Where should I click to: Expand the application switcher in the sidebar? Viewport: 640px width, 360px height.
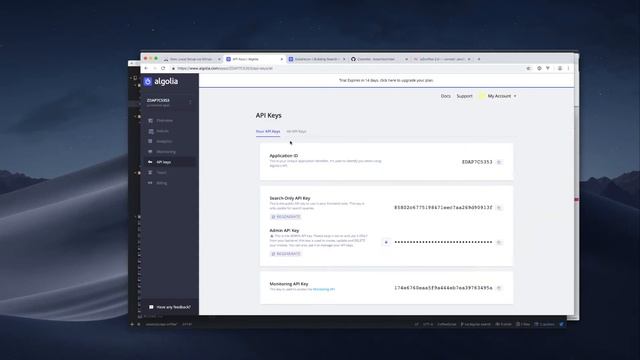(x=190, y=102)
